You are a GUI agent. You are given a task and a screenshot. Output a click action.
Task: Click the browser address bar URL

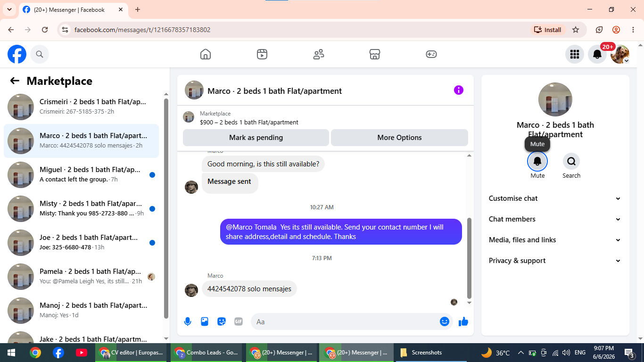pyautogui.click(x=142, y=30)
